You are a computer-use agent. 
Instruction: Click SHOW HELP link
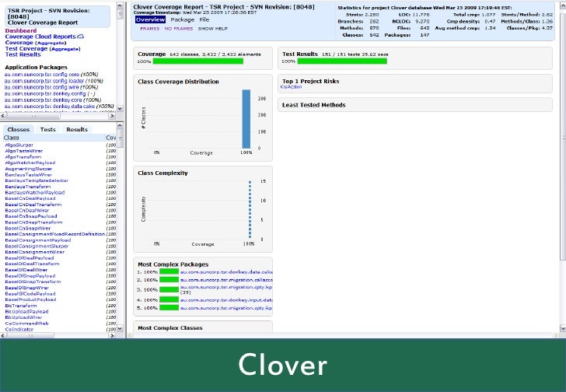(212, 29)
